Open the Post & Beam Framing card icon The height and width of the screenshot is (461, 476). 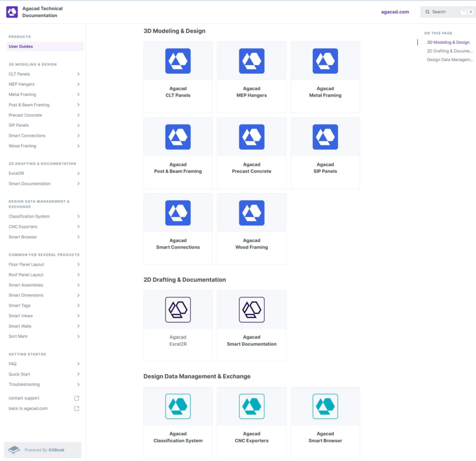178,137
